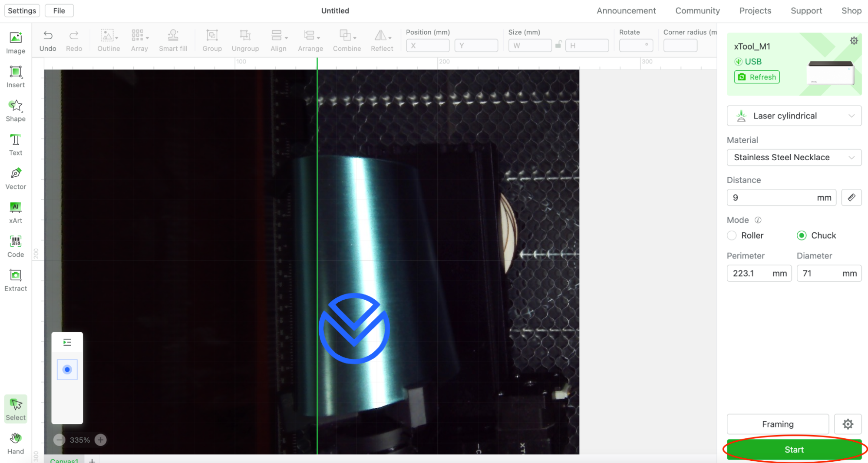Click the zoom-in plus control
Image resolution: width=868 pixels, height=463 pixels.
coord(100,440)
